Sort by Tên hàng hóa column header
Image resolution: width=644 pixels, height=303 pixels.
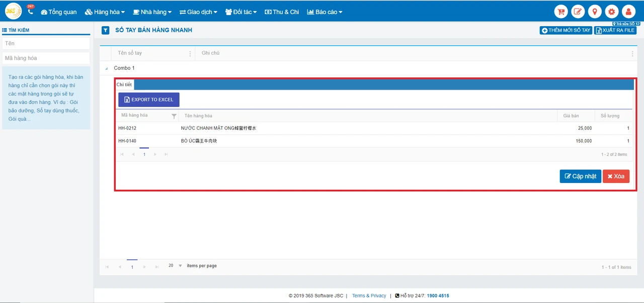coord(198,116)
